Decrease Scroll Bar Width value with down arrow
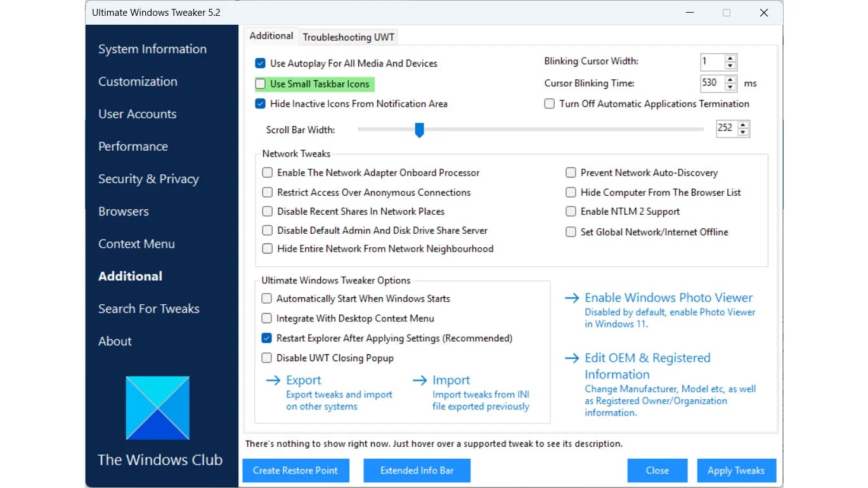This screenshot has width=868, height=488. click(743, 131)
